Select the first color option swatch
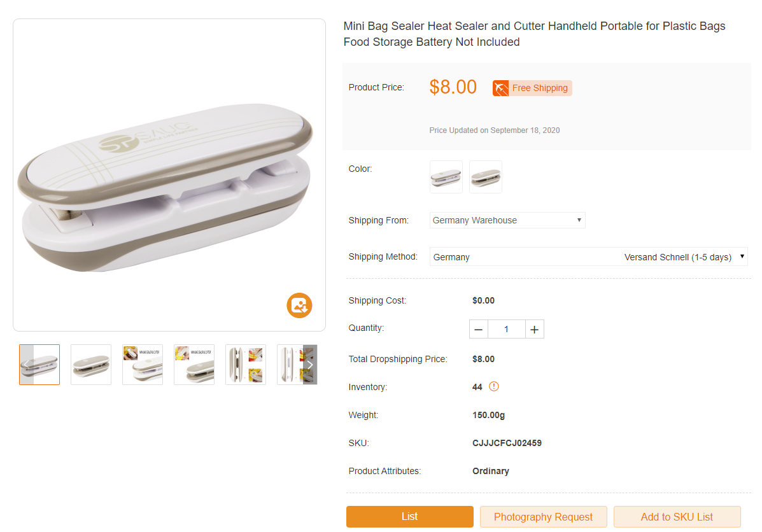Image resolution: width=762 pixels, height=532 pixels. tap(446, 177)
